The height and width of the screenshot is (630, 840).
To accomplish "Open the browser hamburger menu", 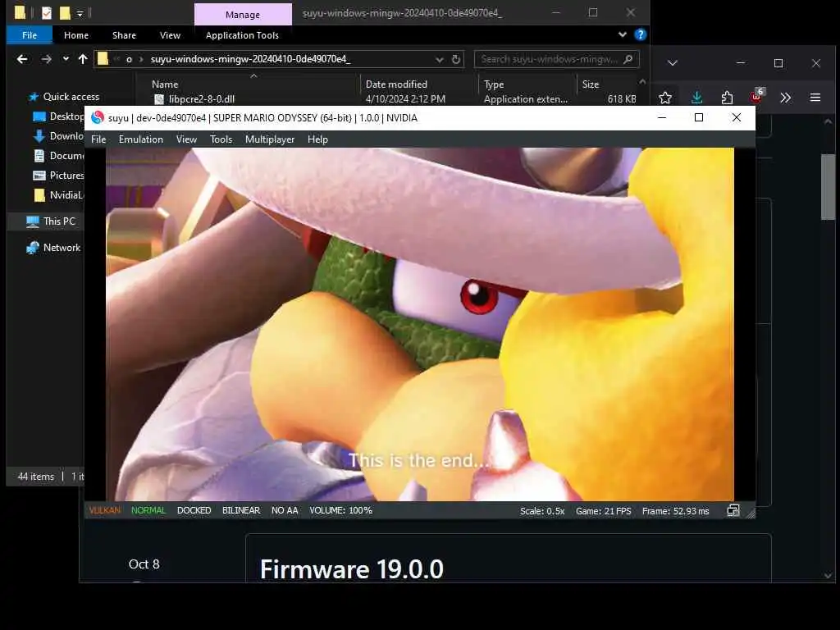I will (815, 98).
